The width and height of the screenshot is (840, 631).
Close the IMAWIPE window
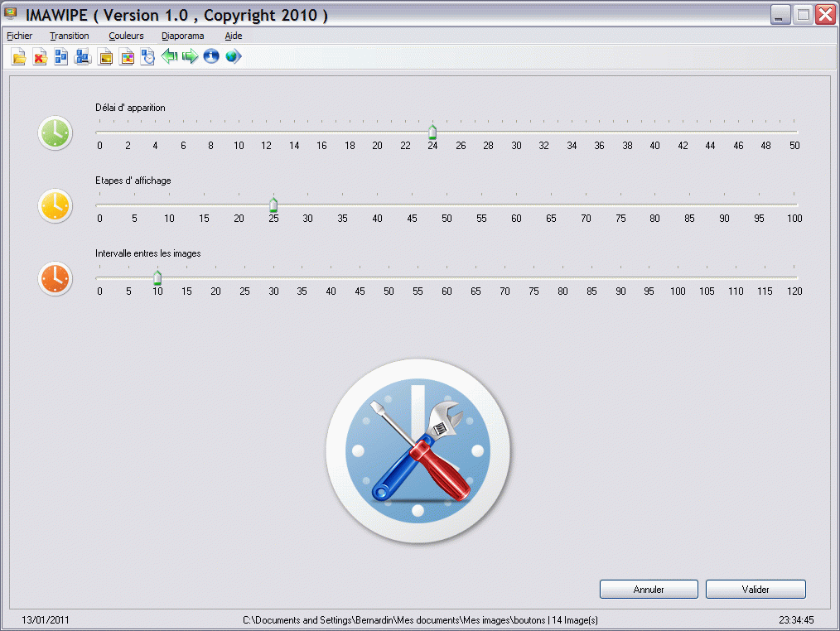825,14
